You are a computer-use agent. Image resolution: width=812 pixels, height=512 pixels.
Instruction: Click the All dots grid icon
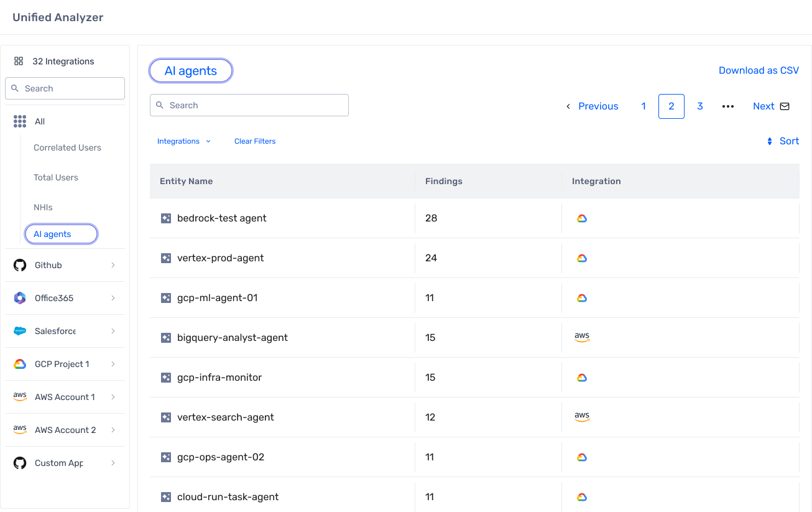click(x=20, y=121)
